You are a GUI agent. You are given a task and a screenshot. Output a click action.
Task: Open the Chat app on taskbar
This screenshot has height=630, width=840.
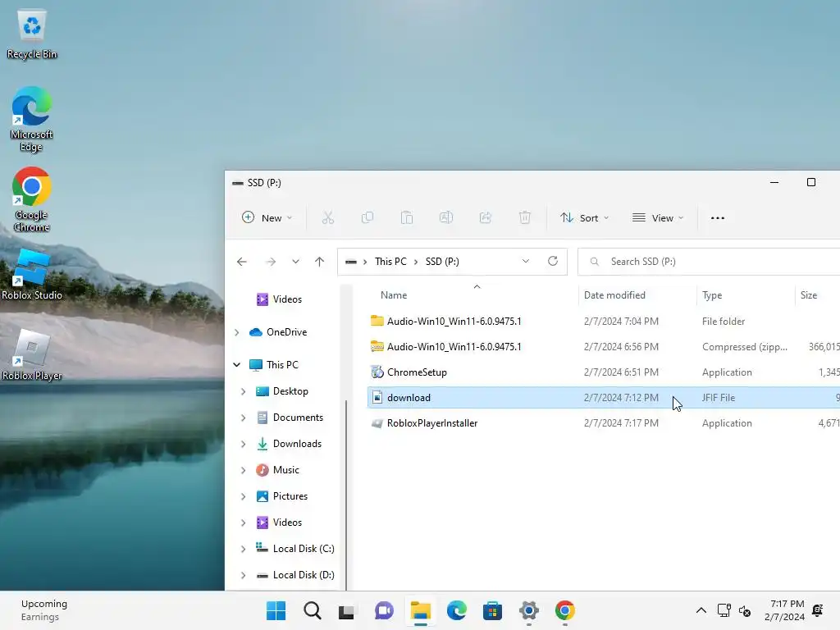(384, 610)
